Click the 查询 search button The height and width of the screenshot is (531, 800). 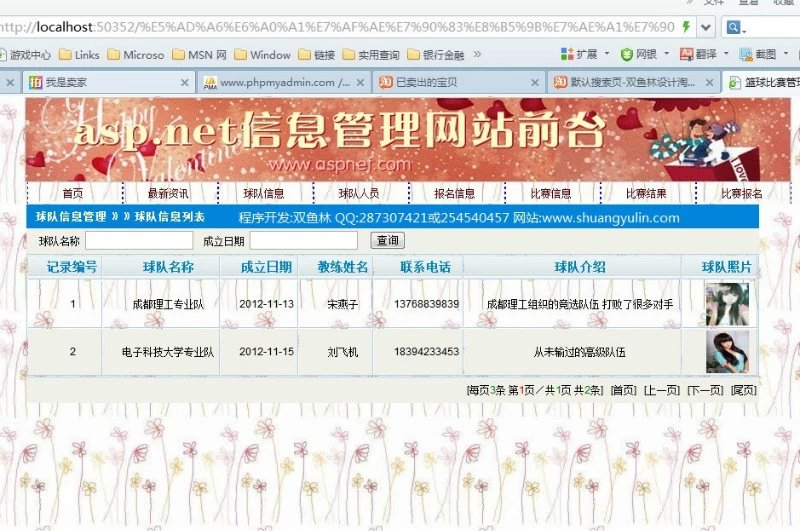coord(388,240)
